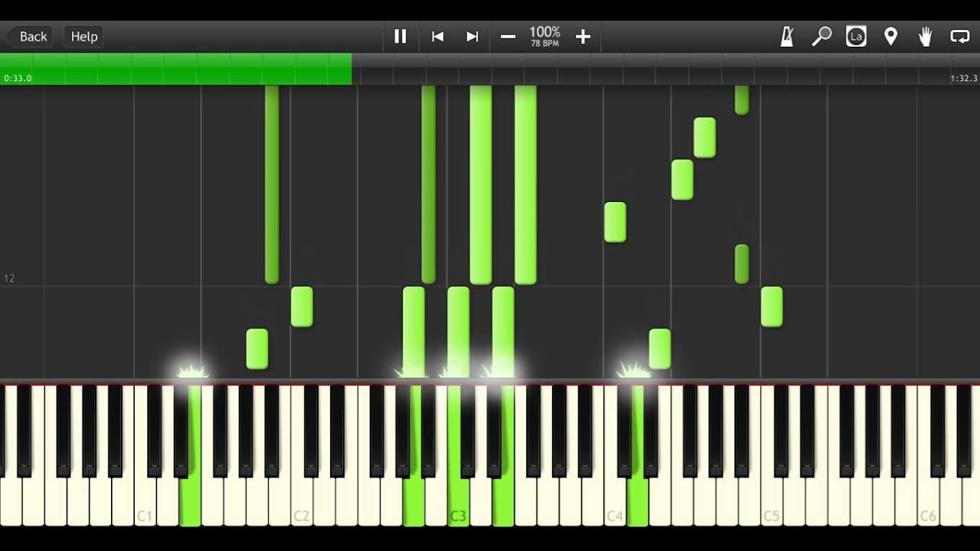980x551 pixels.
Task: Skip back to previous section
Action: pos(437,36)
